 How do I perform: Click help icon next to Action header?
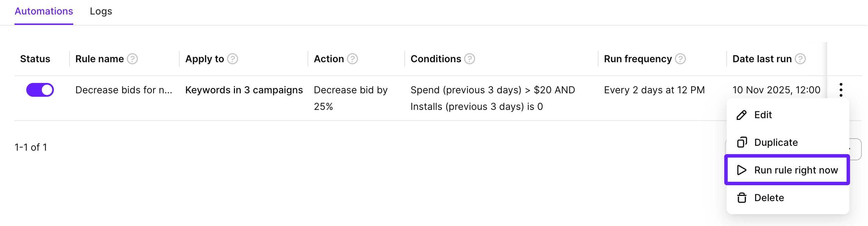tap(352, 59)
